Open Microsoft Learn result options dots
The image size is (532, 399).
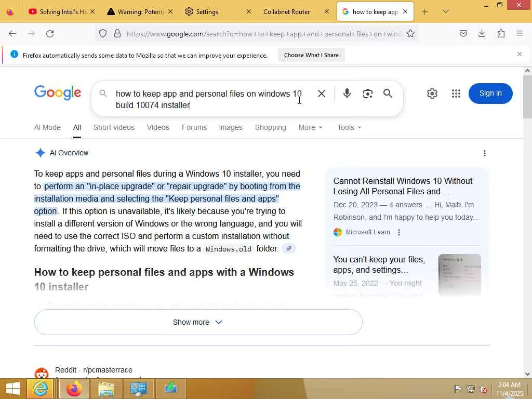pyautogui.click(x=399, y=232)
